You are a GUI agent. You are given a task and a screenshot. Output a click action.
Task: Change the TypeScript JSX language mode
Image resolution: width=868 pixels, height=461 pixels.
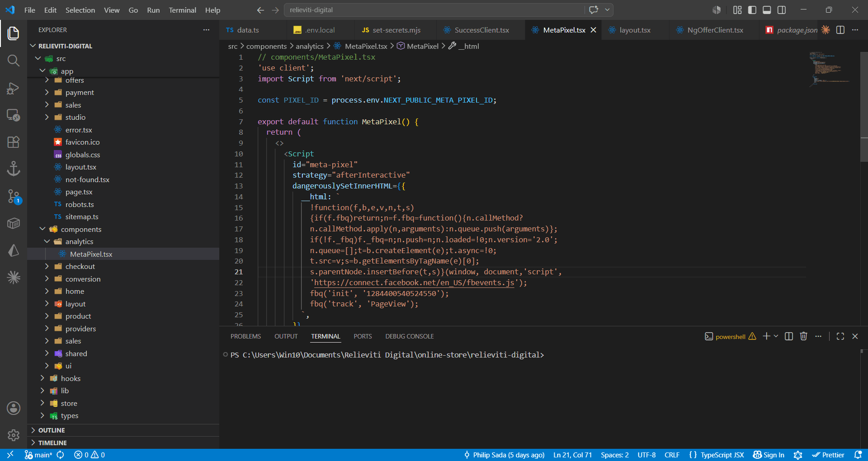722,455
